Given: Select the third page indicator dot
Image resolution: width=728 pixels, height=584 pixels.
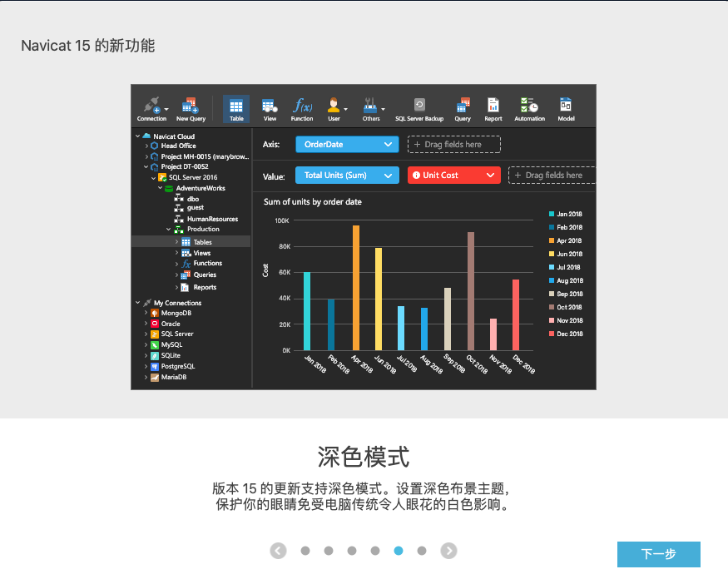Looking at the screenshot, I should click(x=352, y=551).
